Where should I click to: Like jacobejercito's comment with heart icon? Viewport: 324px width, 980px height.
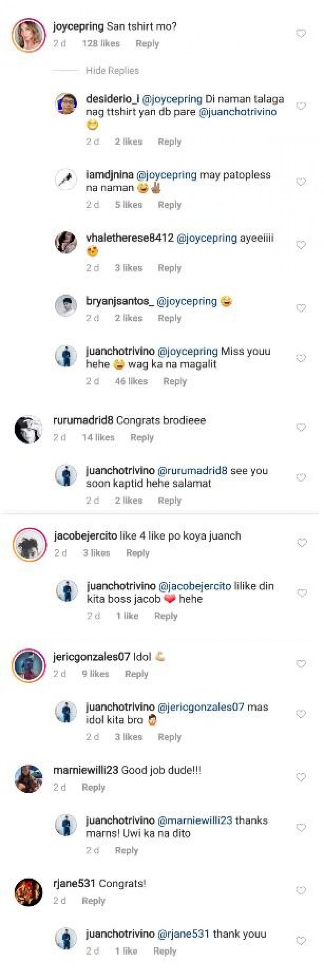[x=302, y=543]
